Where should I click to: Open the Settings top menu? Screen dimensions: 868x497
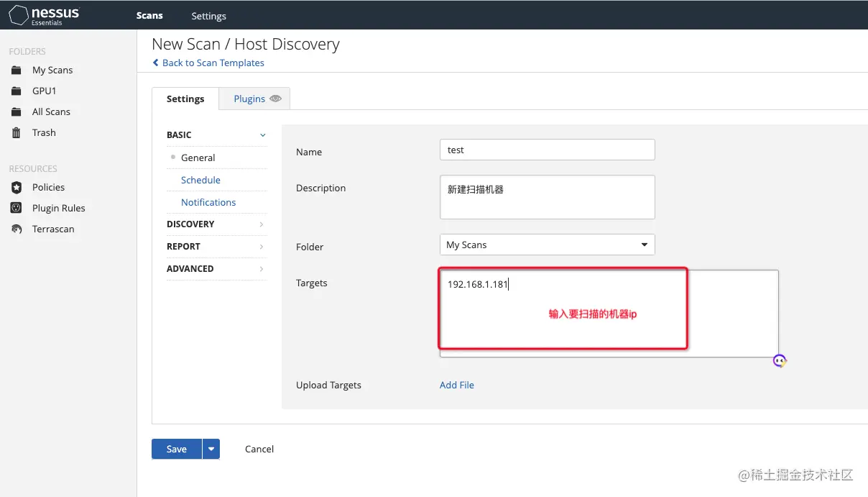(x=208, y=16)
